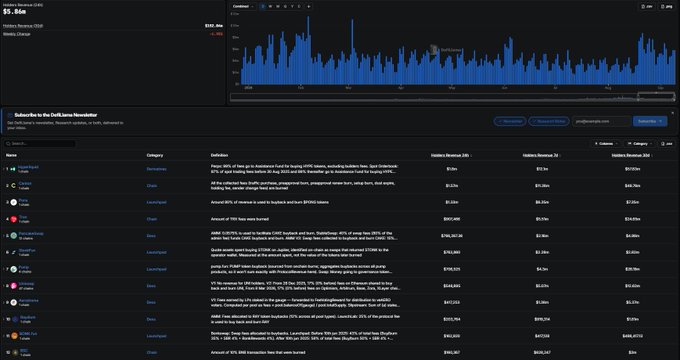Viewport: 680px width, 360px height.
Task: Download the table .csv file
Action: click(667, 144)
